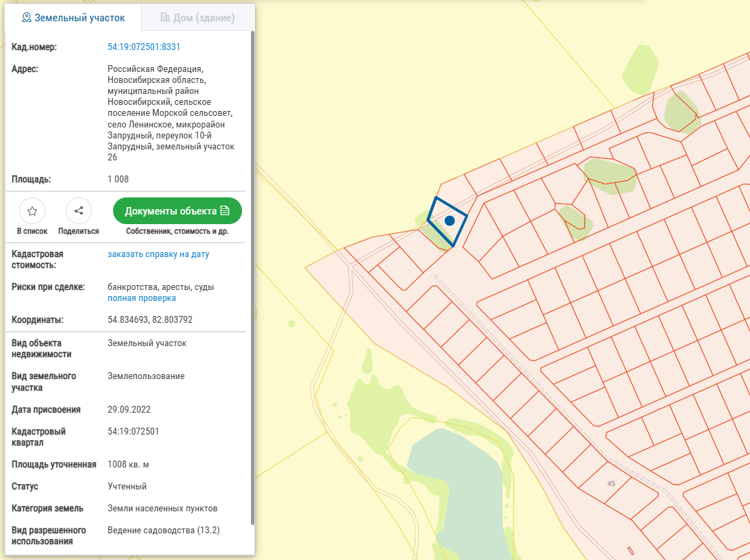Click the cadastral quarter value 54:19:072501

(x=134, y=432)
